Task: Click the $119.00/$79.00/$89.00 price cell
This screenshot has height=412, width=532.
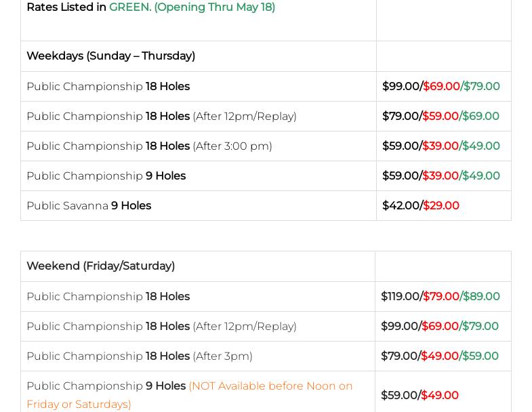Action: [x=440, y=297]
